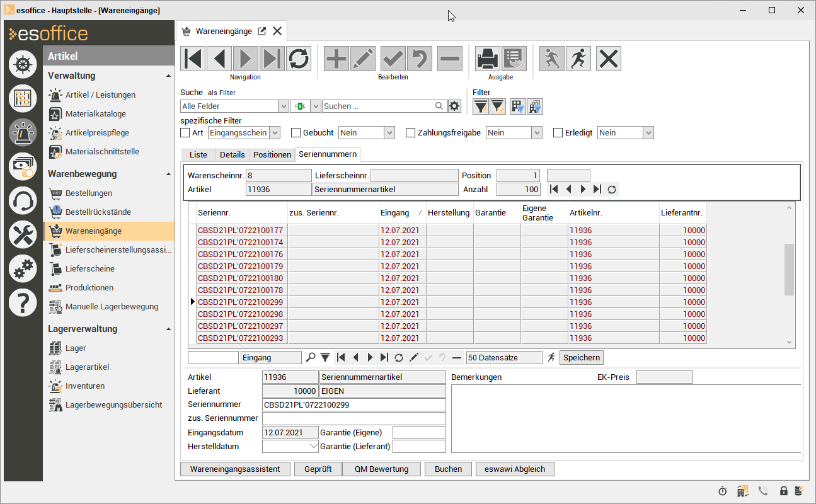Open the Erledigt Nein dropdown
Image resolution: width=816 pixels, height=504 pixels.
pyautogui.click(x=648, y=133)
